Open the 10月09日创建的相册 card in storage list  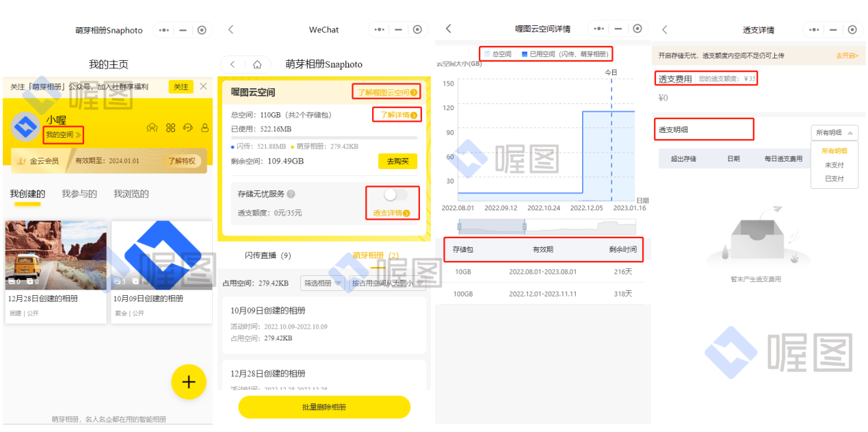tap(324, 325)
